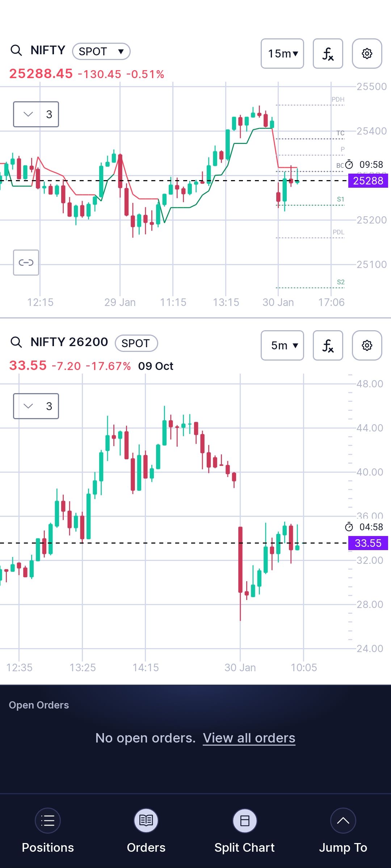Open the 5m timeframe dropdown
This screenshot has height=868, width=391.
click(282, 345)
